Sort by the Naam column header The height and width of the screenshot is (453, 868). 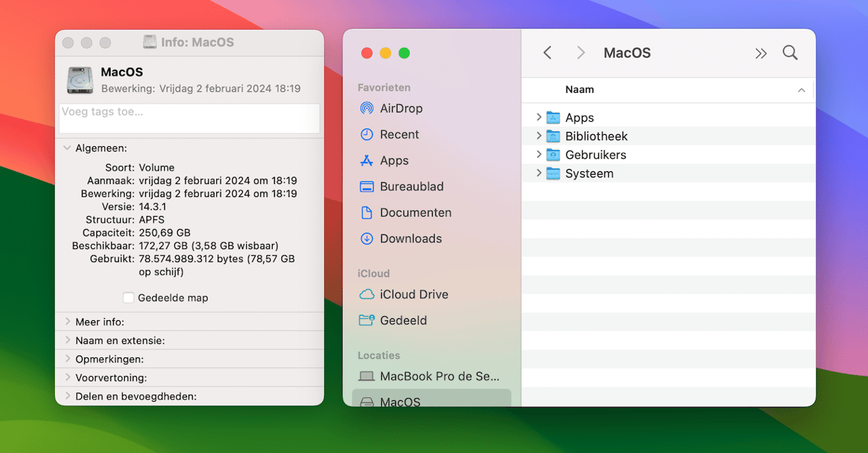[580, 90]
